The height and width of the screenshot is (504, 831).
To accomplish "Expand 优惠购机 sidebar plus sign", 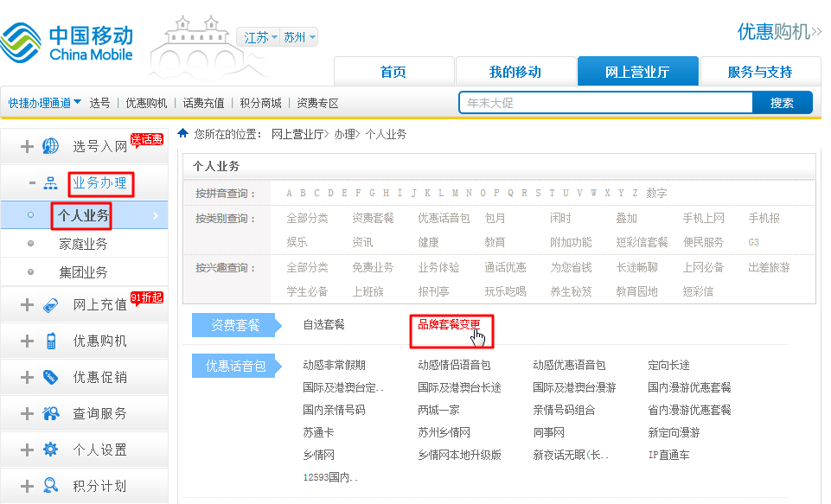I will coord(27,341).
